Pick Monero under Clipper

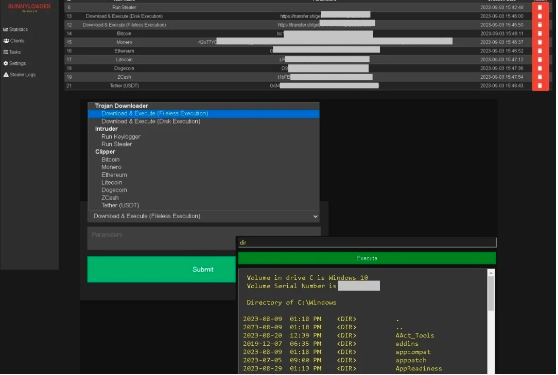pyautogui.click(x=204, y=167)
